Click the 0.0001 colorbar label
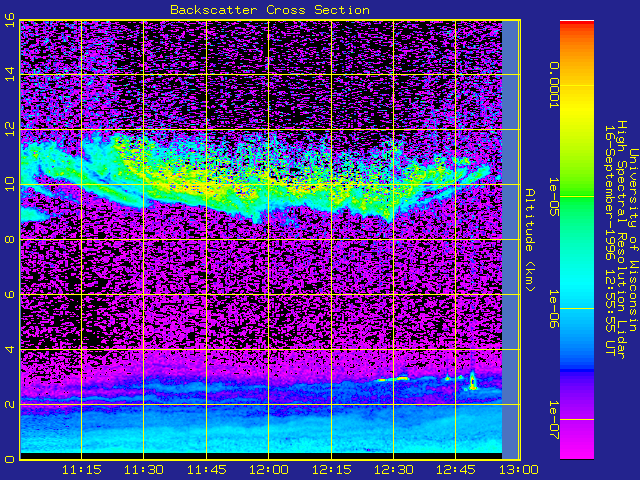This screenshot has width=640, height=480. (x=553, y=85)
